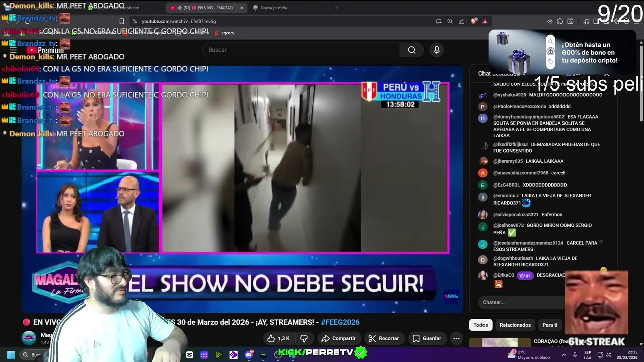Like the video with 1,3 K button
This screenshot has width=644, height=362.
(x=278, y=338)
